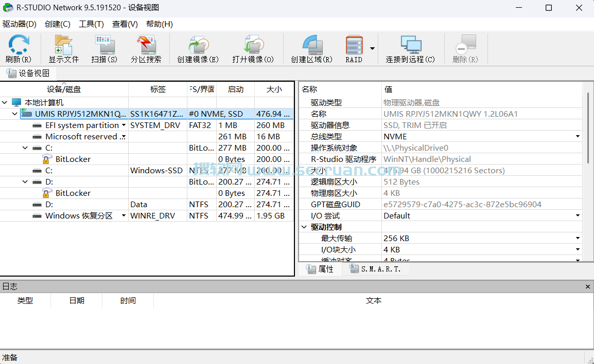Click the Microsoft reserved partition disk icon
This screenshot has height=364, width=594.
[x=37, y=137]
